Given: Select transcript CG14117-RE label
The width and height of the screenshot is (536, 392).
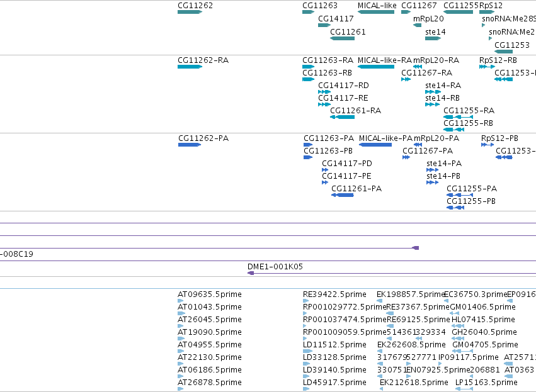Looking at the screenshot, I should (x=343, y=98).
